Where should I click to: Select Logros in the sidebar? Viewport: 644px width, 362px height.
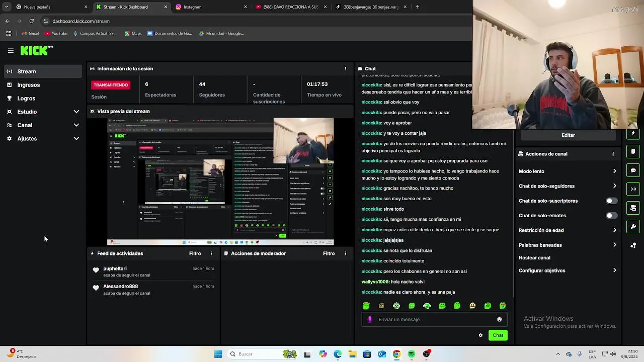[x=42, y=99]
